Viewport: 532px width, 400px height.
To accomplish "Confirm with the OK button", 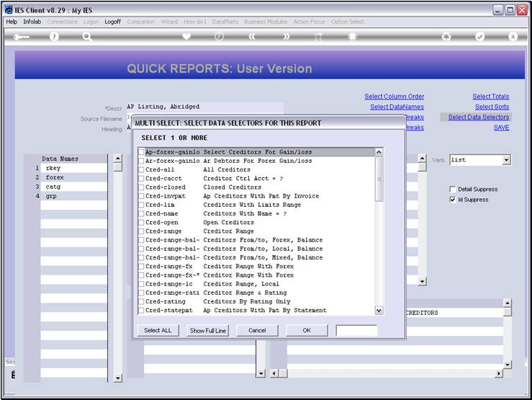I will (x=307, y=330).
